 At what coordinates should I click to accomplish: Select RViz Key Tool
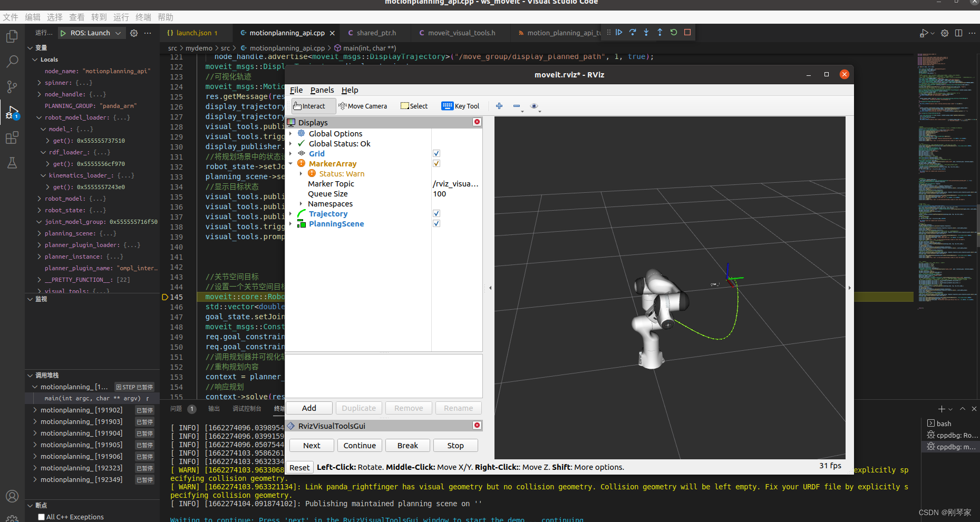460,106
